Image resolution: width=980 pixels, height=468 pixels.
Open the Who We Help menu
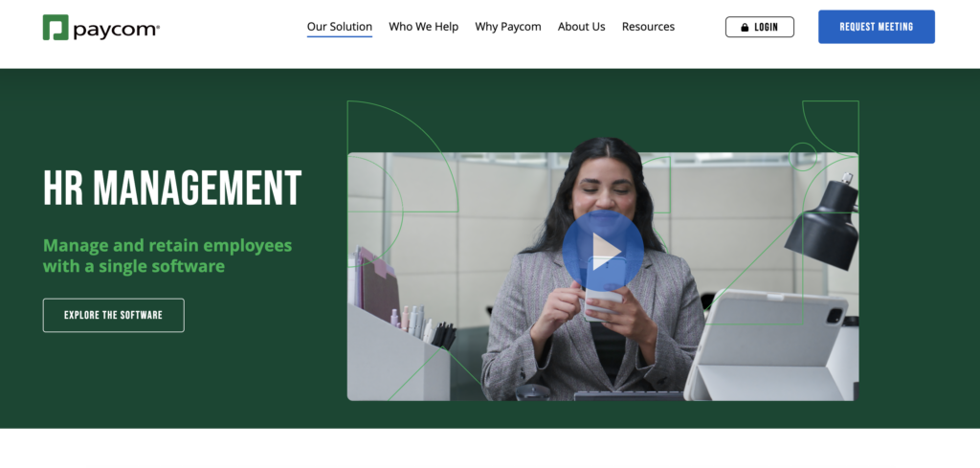pyautogui.click(x=424, y=27)
